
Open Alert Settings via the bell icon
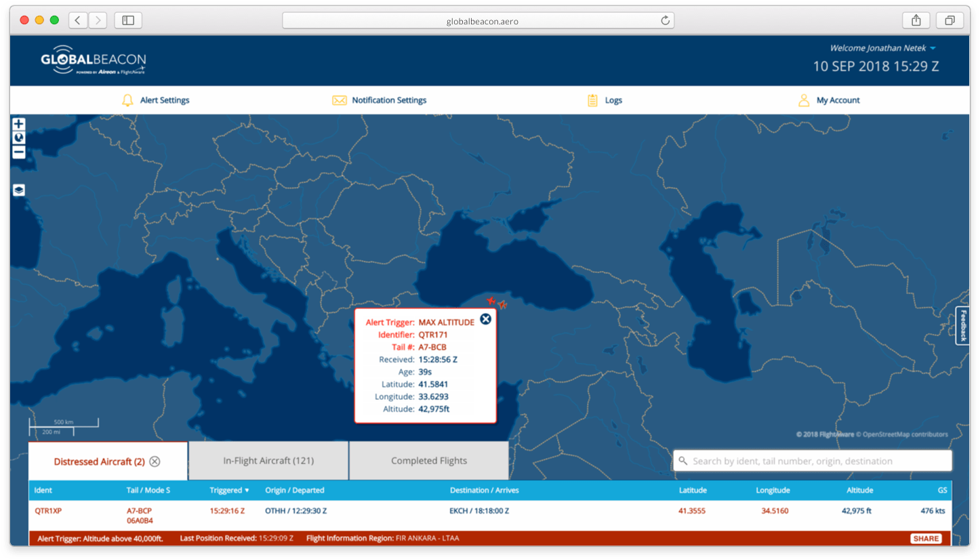coord(128,100)
